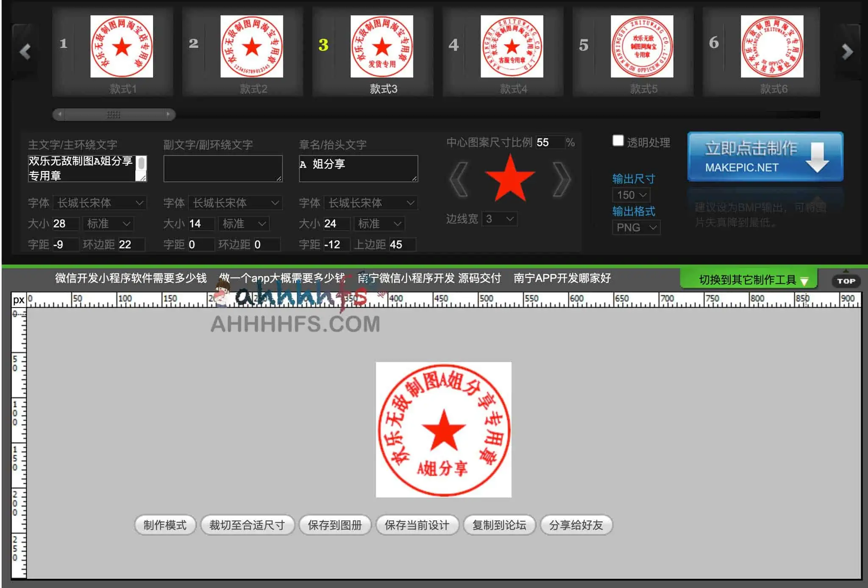Open the 输出尺寸 size dropdown showing 150
The height and width of the screenshot is (588, 868).
630,195
